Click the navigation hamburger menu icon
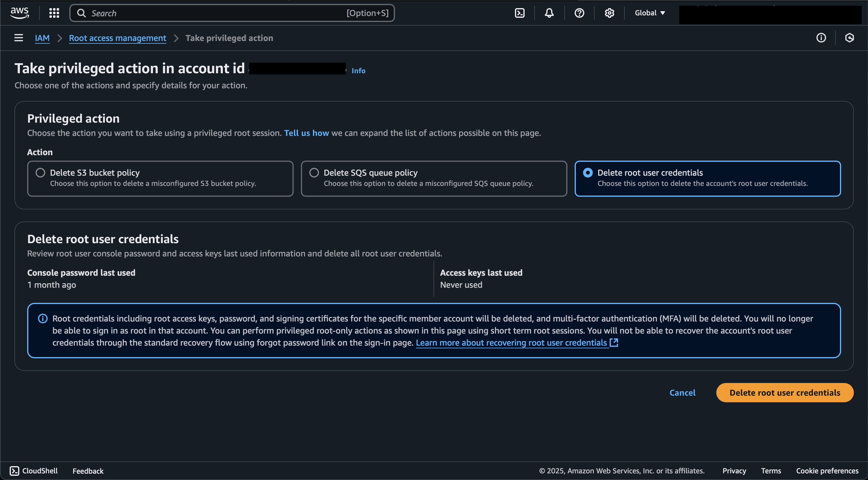Screen dimensions: 868x480 tap(17, 37)
